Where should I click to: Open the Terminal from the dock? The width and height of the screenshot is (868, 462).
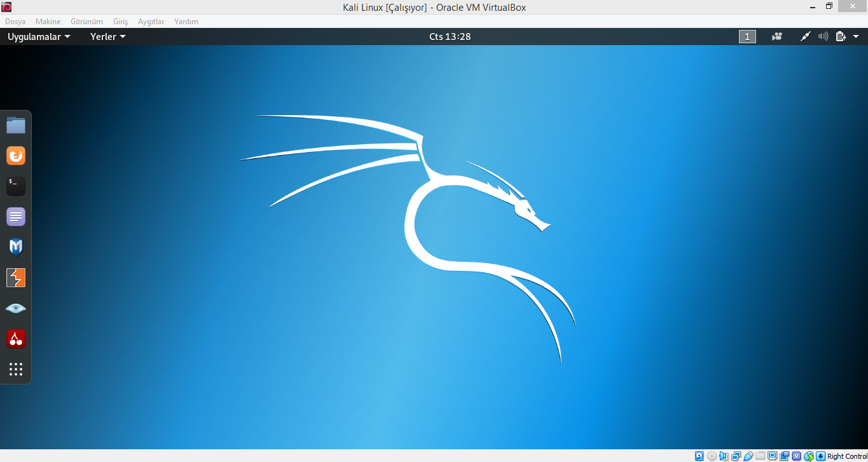point(16,186)
